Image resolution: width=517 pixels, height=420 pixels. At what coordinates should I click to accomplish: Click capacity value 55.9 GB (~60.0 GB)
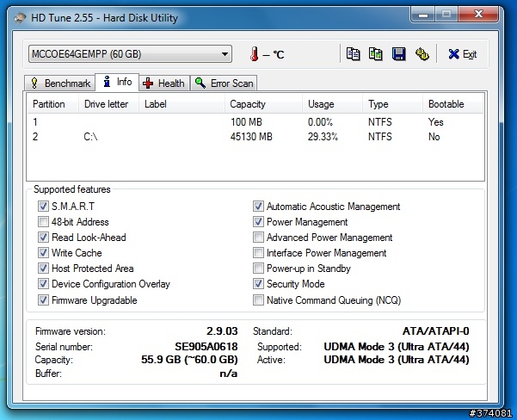pos(189,359)
